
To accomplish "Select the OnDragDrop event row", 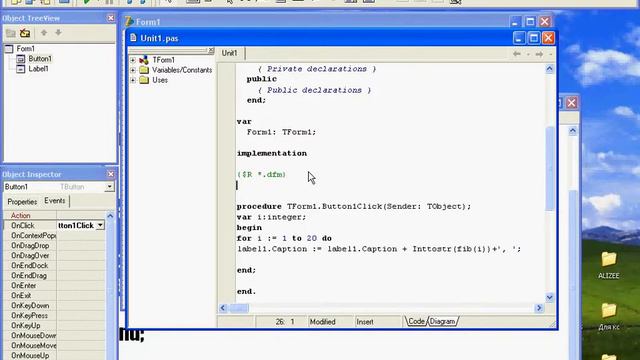I will pos(54,246).
